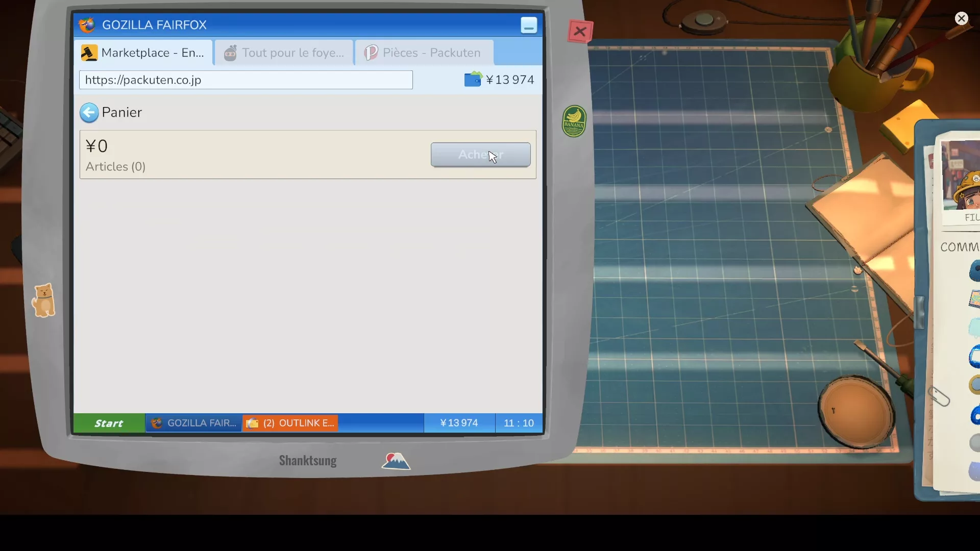Click the Acheter button
The width and height of the screenshot is (980, 551).
[481, 155]
